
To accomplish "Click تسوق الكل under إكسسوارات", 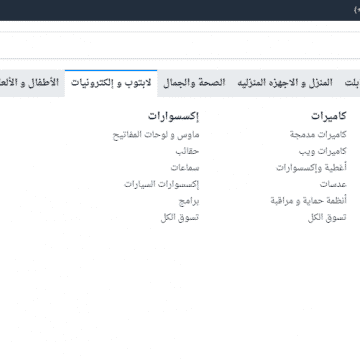I will (x=180, y=218).
